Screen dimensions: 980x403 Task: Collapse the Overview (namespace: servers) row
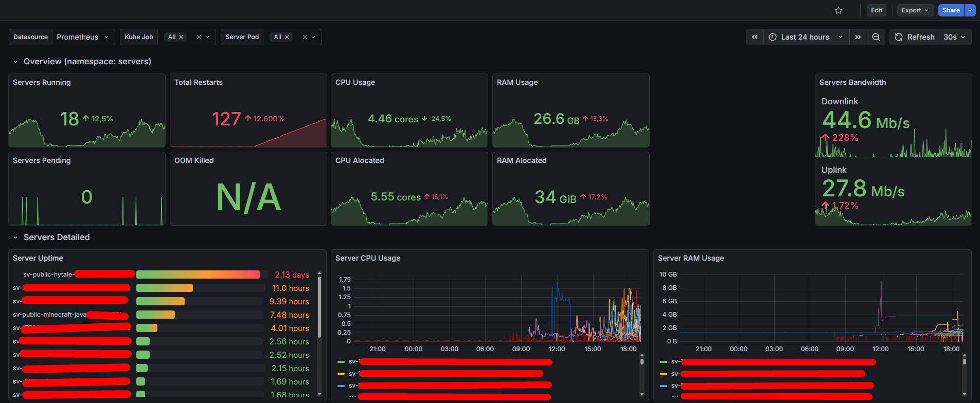[x=15, y=62]
